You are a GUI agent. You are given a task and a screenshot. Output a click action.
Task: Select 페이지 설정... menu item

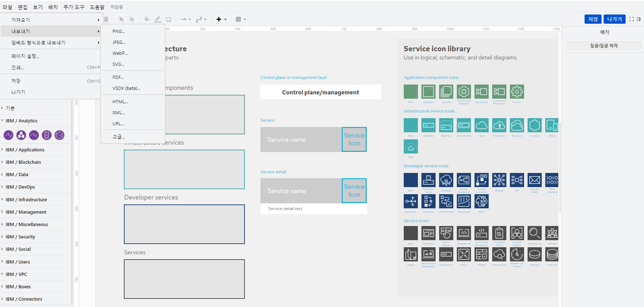tap(51, 56)
